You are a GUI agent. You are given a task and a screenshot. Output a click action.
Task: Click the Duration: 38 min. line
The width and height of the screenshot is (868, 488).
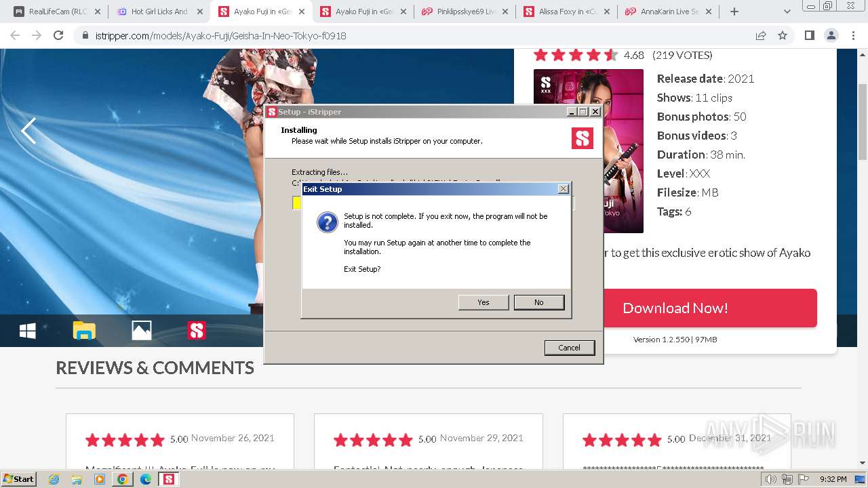point(701,155)
